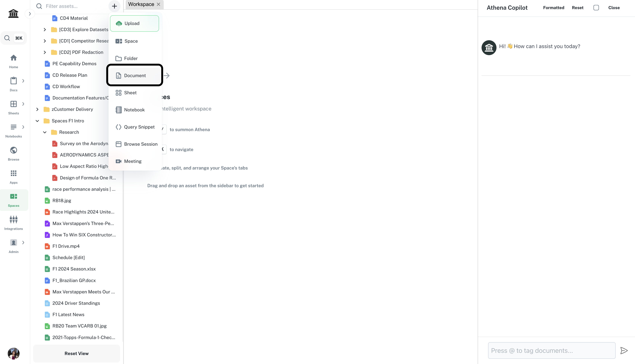The width and height of the screenshot is (635, 364).
Task: Open the user profile avatar
Action: [13, 353]
